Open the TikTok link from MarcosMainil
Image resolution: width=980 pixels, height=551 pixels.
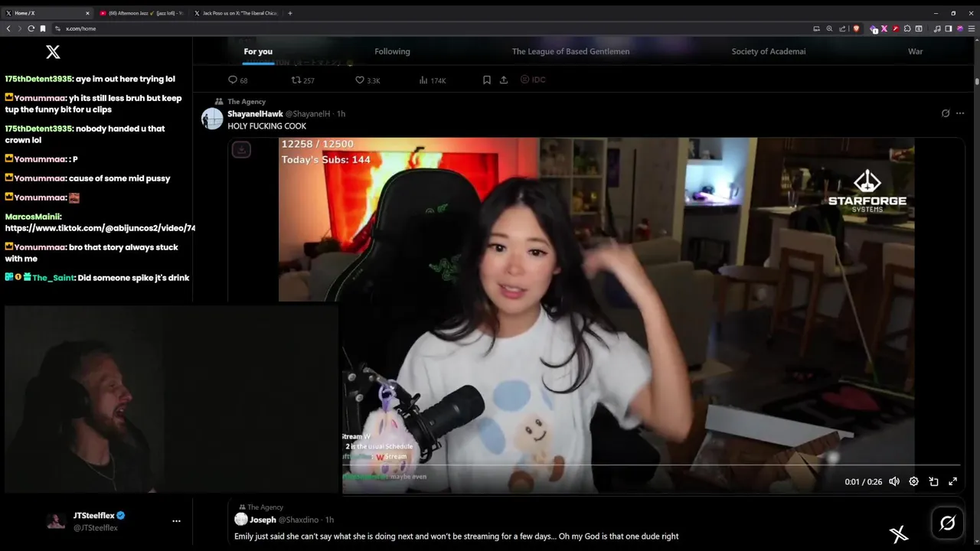pos(100,228)
